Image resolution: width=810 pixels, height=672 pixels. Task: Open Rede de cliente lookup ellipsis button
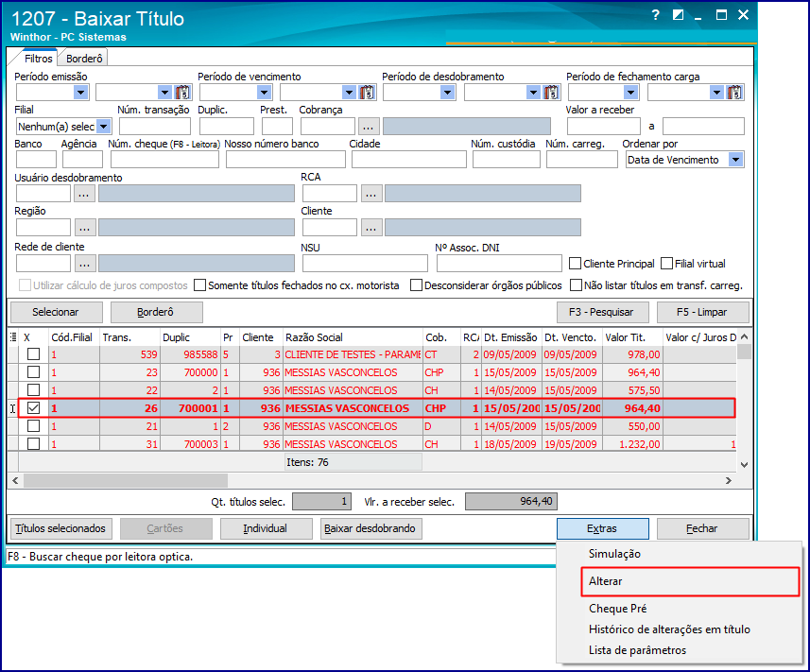(85, 264)
